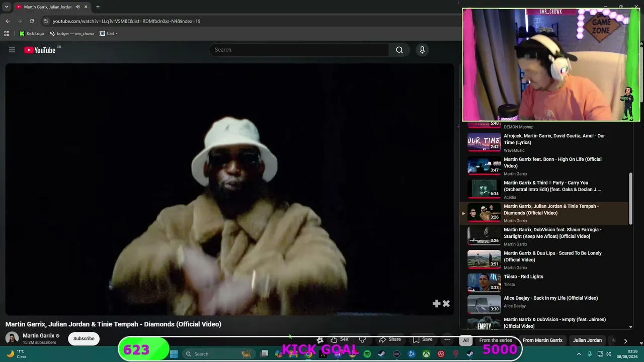Click the microphone icon in system tray
This screenshot has height=362, width=644.
(x=590, y=354)
